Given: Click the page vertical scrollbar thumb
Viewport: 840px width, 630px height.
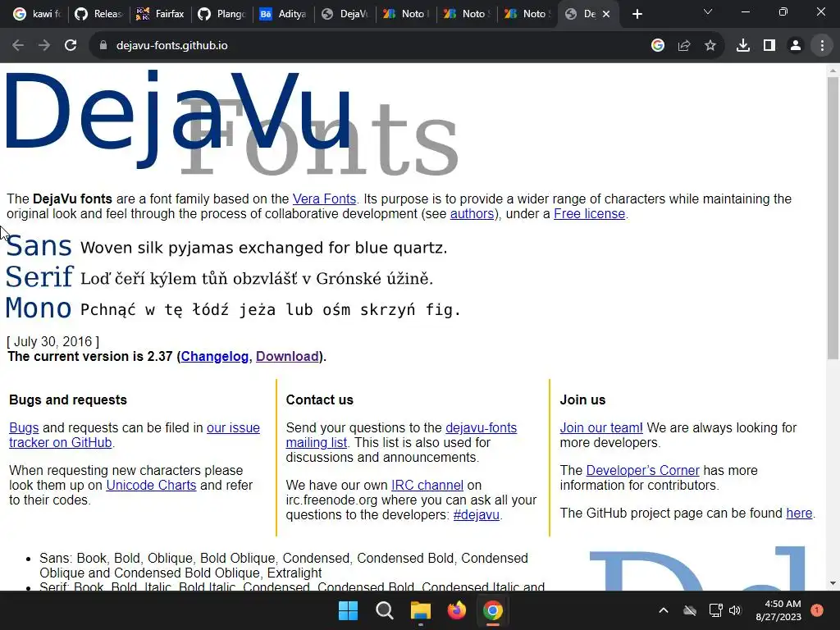Looking at the screenshot, I should point(833,217).
